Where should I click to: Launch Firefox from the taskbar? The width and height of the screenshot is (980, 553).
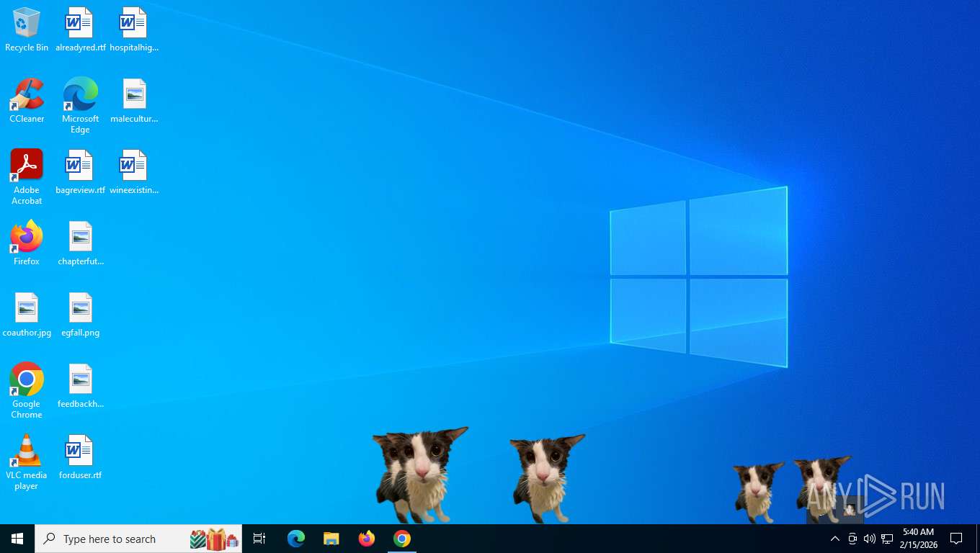(367, 539)
